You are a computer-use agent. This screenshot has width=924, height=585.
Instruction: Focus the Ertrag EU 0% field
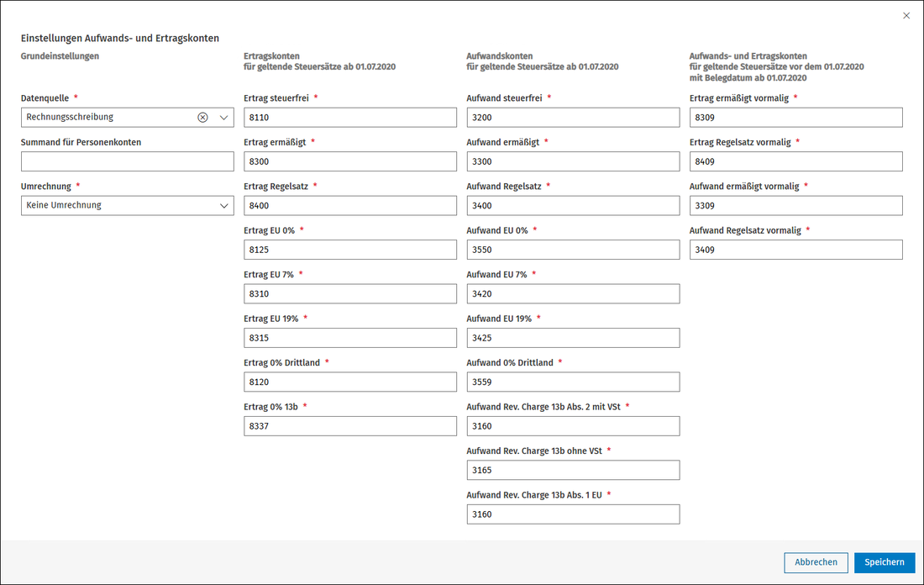(x=350, y=250)
